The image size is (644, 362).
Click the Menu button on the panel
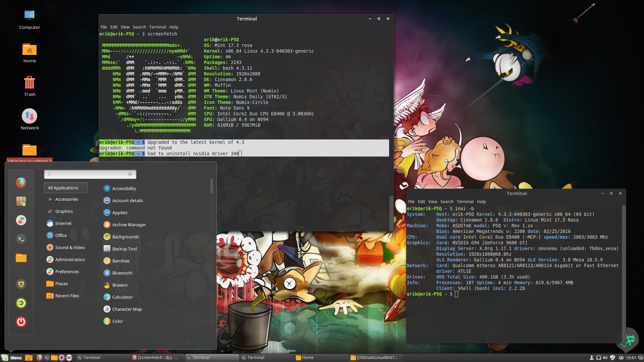pos(12,358)
